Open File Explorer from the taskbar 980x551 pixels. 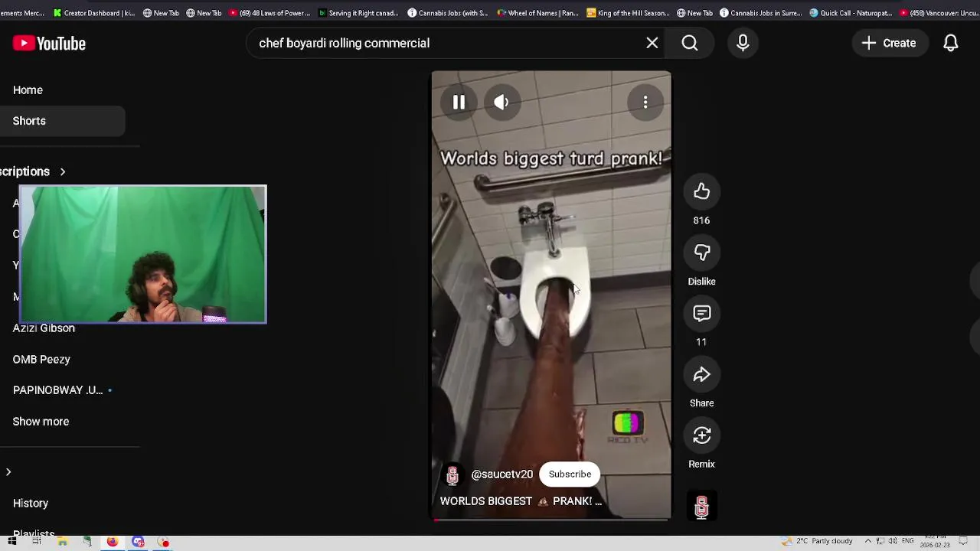pos(62,543)
